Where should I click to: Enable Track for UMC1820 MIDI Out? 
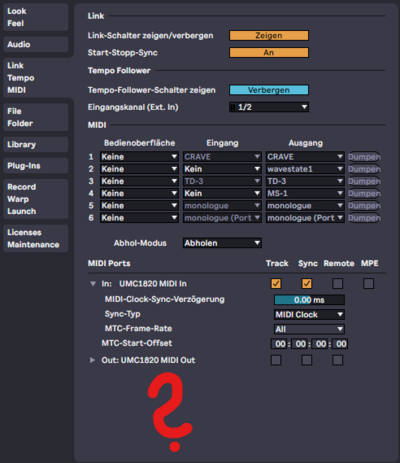[276, 360]
